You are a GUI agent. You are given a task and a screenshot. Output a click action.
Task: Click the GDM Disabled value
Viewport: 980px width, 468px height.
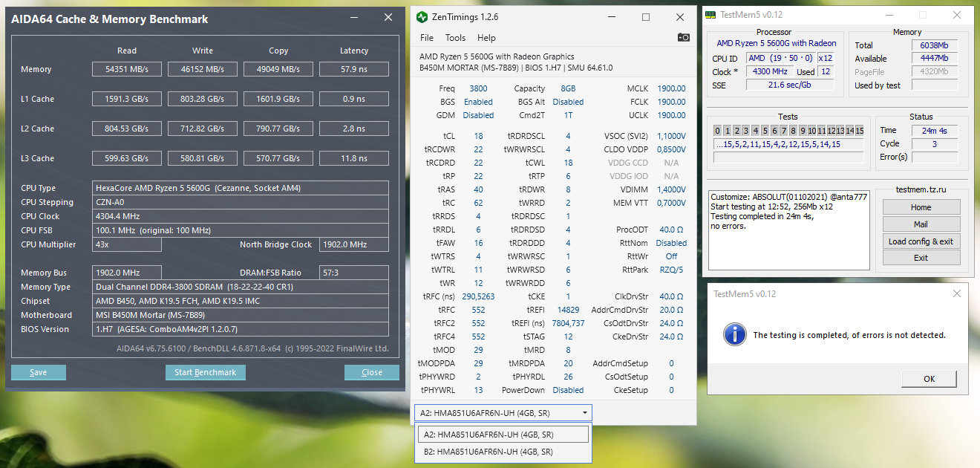478,115
